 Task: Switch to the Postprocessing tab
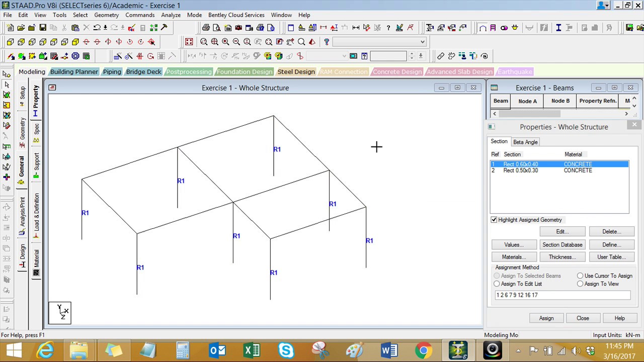(189, 72)
